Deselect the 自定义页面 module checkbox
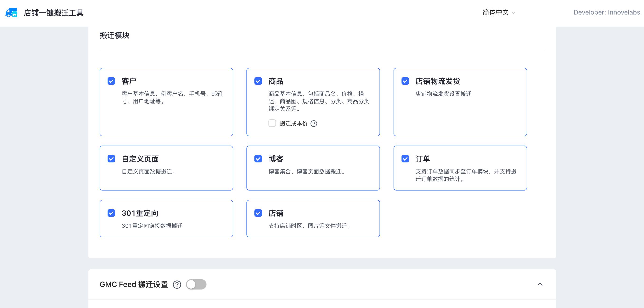 click(111, 159)
